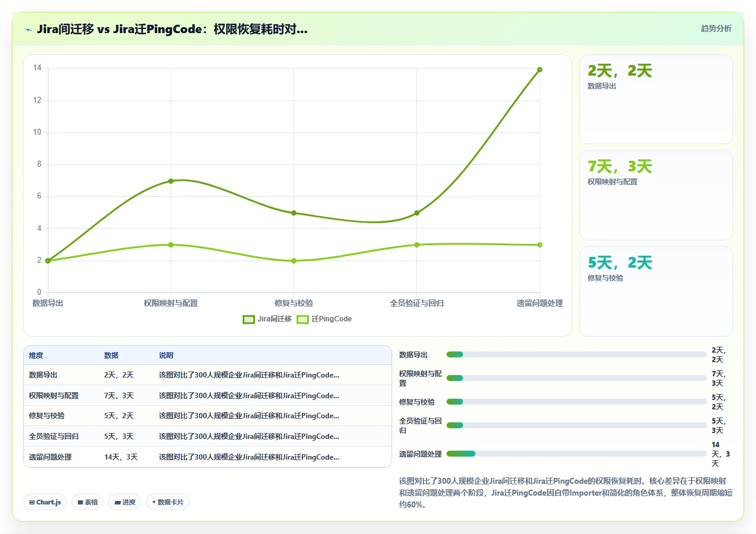Select the 说明 column header
The width and height of the screenshot is (756, 534).
166,356
